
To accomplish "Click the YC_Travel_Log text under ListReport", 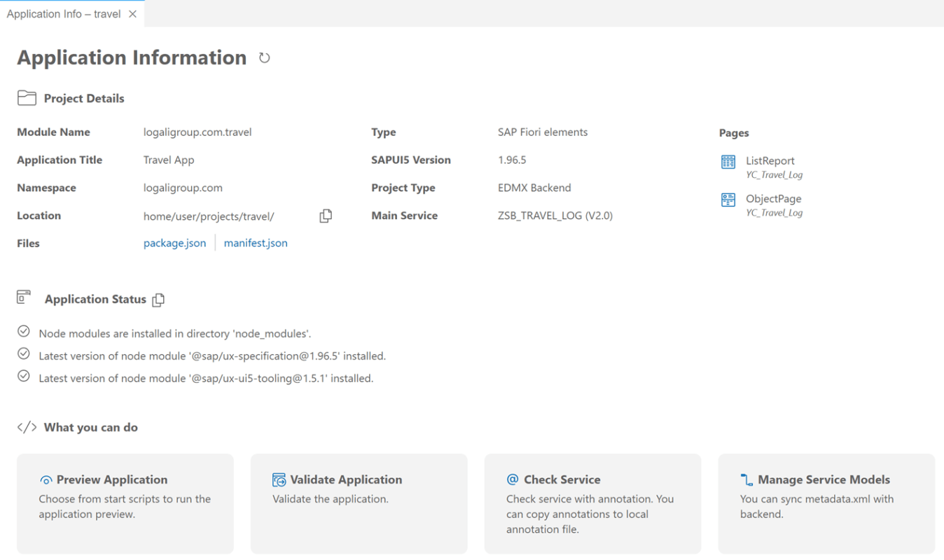I will pos(774,175).
